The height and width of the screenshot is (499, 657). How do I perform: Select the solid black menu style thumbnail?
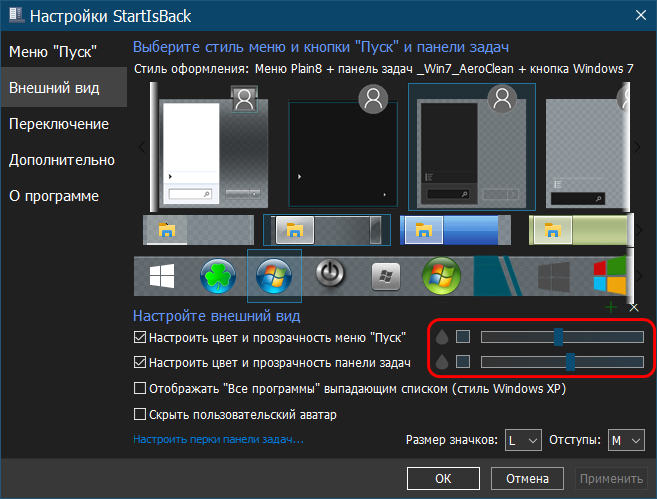[343, 147]
